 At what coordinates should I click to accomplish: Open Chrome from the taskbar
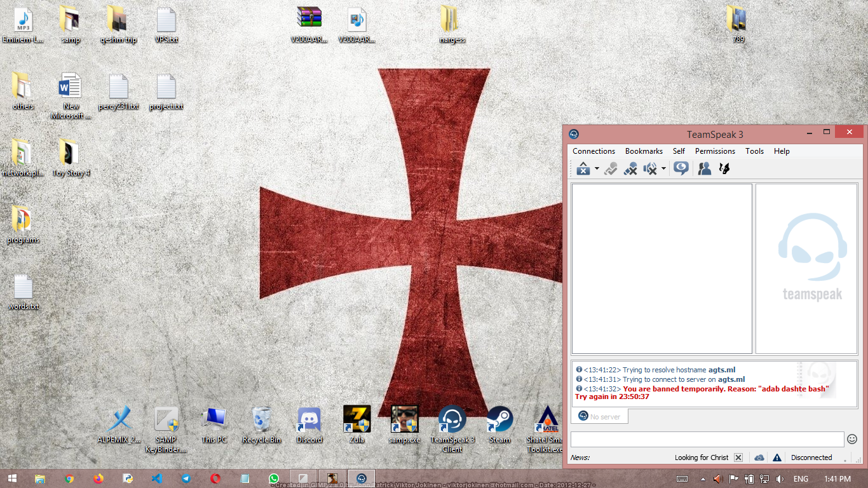69,478
